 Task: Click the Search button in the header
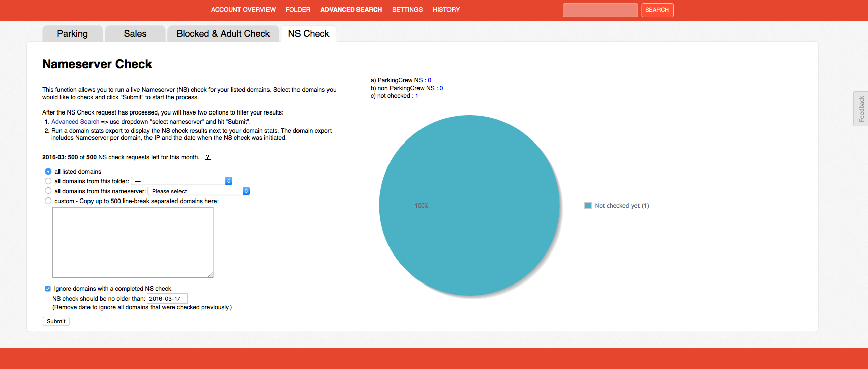point(657,10)
